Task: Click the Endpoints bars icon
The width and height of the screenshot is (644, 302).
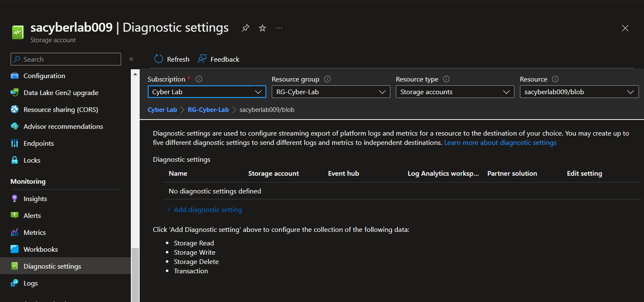Action: pos(15,144)
